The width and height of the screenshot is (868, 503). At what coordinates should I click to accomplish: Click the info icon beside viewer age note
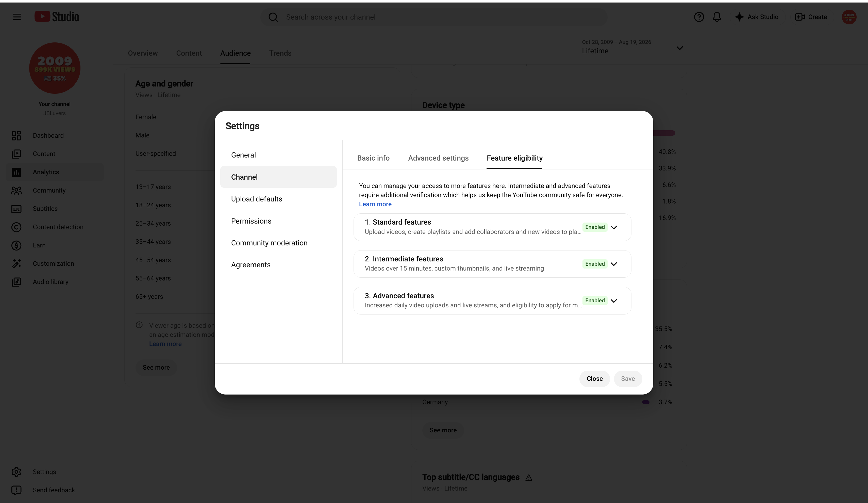tap(139, 325)
